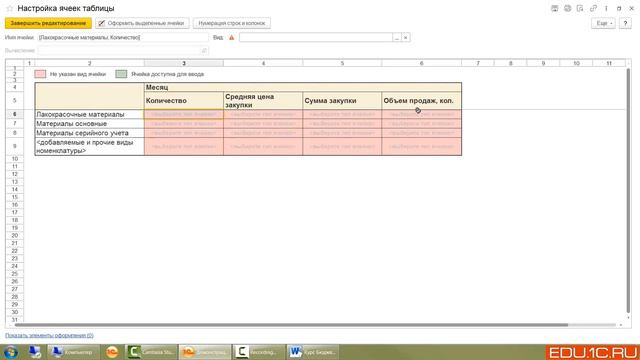Select column header 11 of the spreadsheet

[x=609, y=63]
